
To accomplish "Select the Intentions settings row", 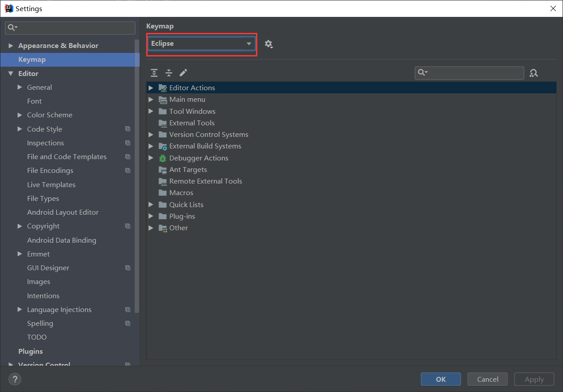I will 70,296.
